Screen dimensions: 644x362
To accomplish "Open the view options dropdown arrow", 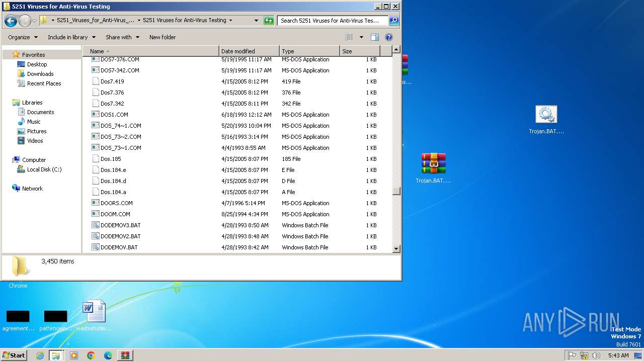I will [x=361, y=37].
